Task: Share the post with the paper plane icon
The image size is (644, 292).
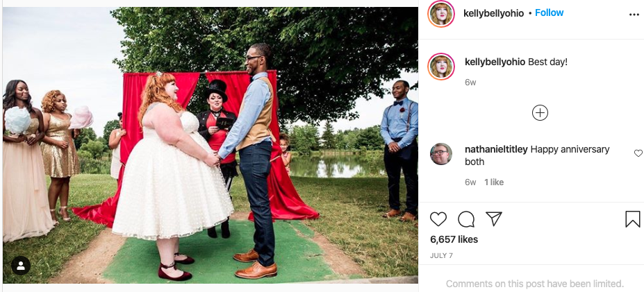Action: [494, 219]
